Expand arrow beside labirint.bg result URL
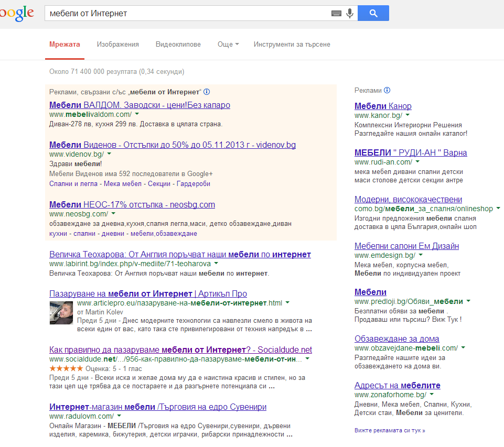 [216, 263]
